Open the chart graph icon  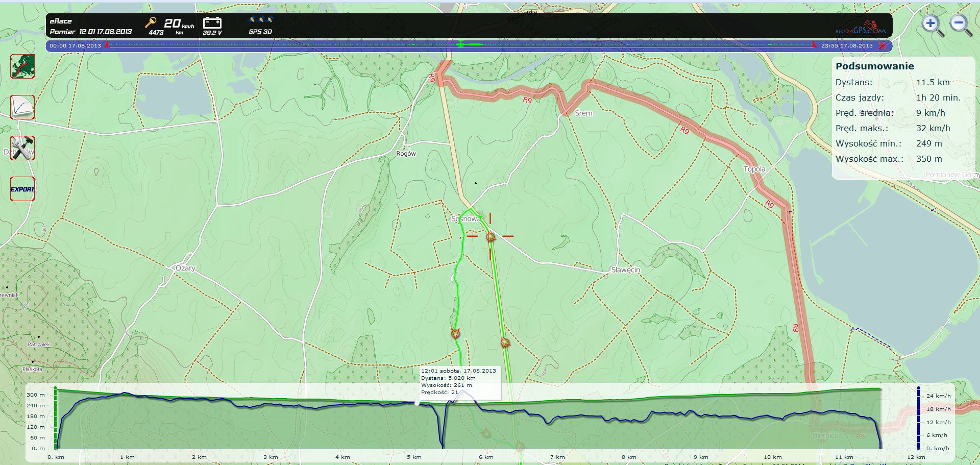pos(22,107)
